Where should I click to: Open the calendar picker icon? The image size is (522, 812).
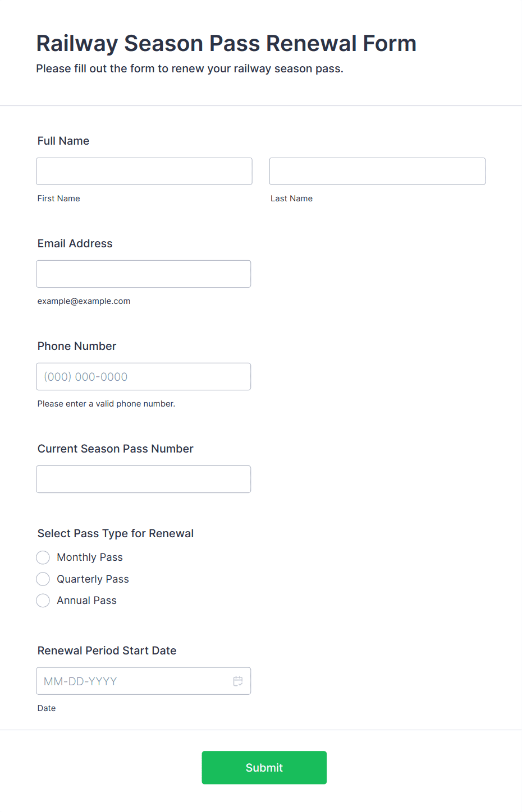point(238,681)
